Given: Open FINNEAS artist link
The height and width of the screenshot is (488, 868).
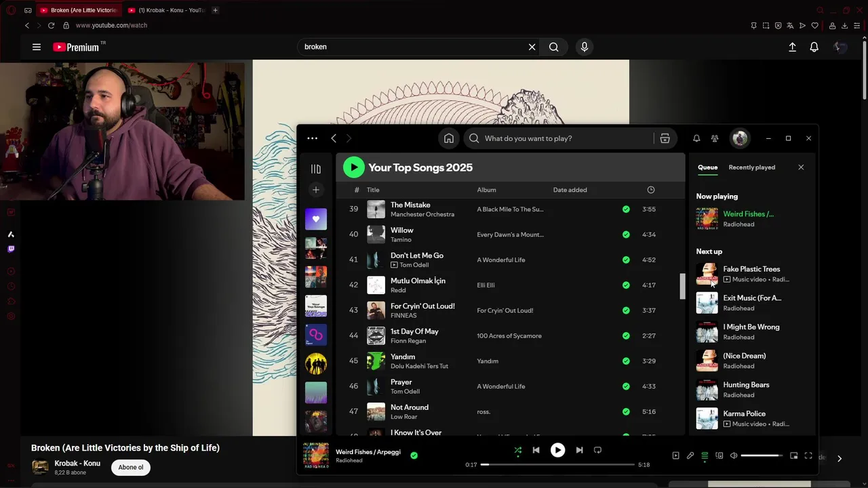Looking at the screenshot, I should (403, 316).
